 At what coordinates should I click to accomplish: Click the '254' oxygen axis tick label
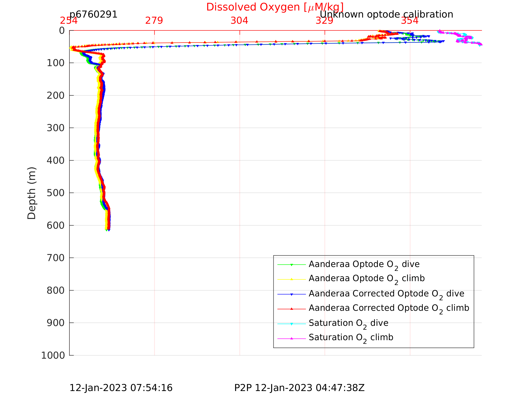pos(69,21)
